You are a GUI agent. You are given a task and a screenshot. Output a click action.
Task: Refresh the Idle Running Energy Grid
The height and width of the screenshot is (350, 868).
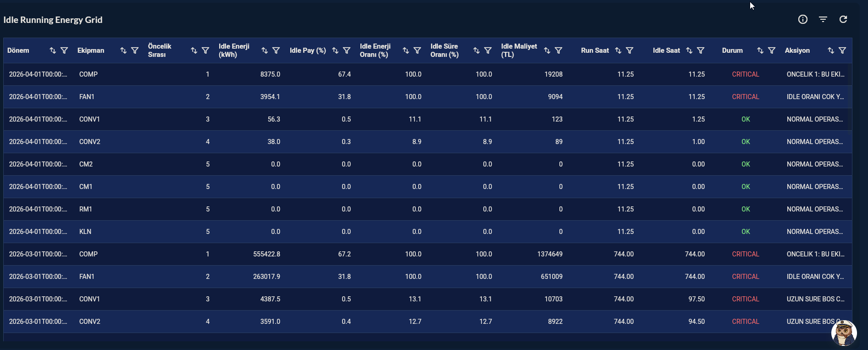click(x=843, y=19)
